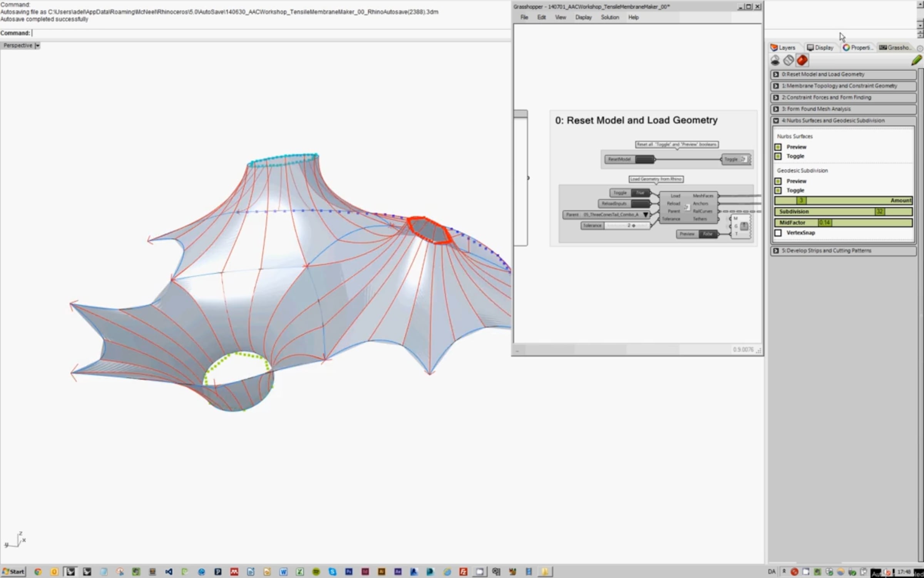Click the Windows Start button
Viewport: 924px width, 578px height.
pos(13,571)
